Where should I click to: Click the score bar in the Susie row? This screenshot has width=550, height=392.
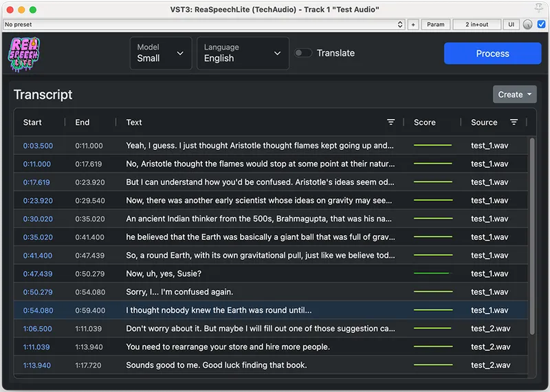click(x=432, y=273)
